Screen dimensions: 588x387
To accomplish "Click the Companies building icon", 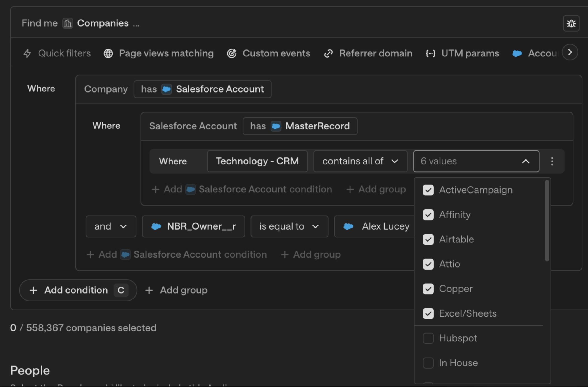I will coord(68,23).
